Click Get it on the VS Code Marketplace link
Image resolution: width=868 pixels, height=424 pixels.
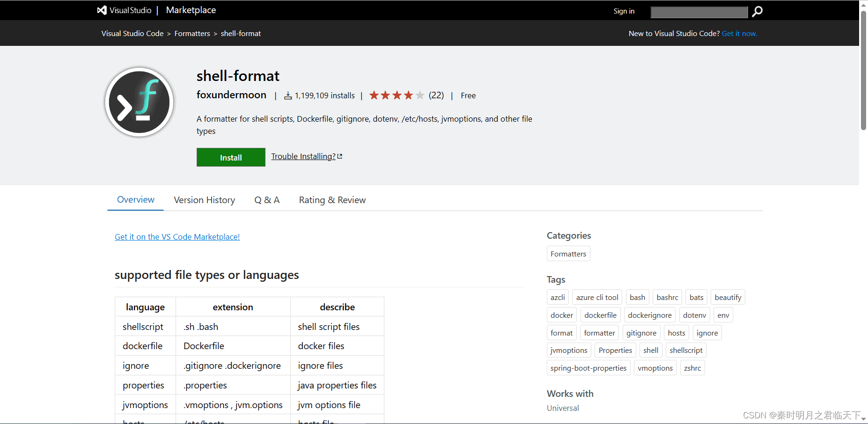pyautogui.click(x=177, y=237)
